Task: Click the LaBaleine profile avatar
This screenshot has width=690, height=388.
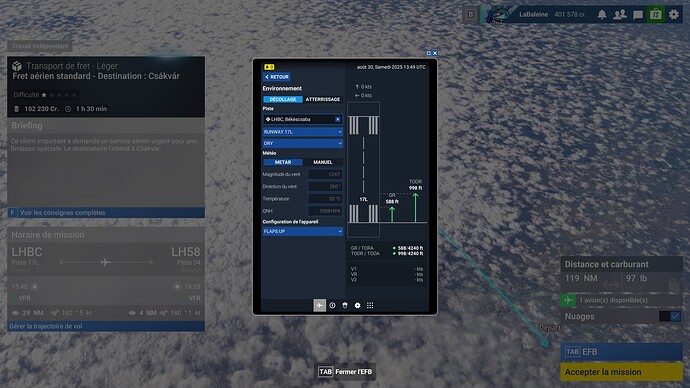Action: tap(499, 15)
